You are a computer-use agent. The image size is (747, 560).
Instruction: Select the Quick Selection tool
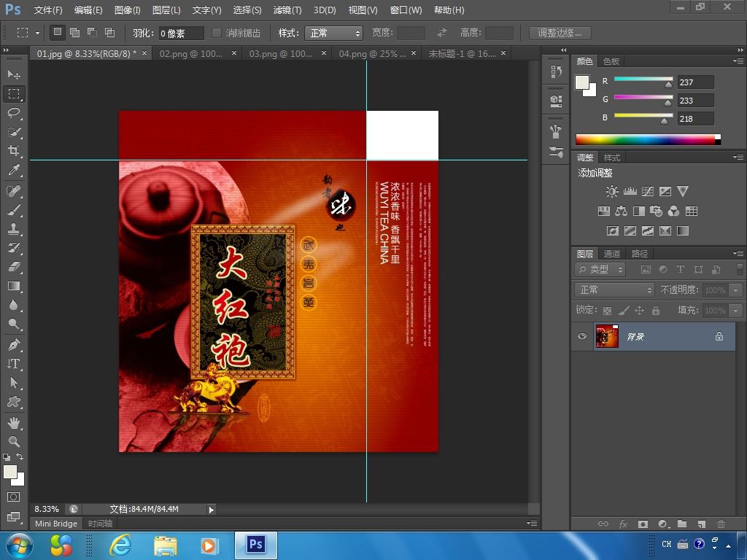pyautogui.click(x=14, y=132)
